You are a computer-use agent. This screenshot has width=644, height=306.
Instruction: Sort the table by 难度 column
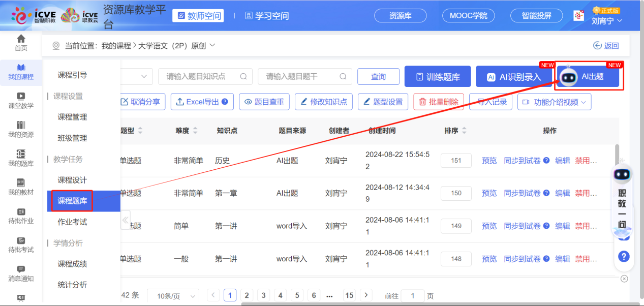click(195, 131)
